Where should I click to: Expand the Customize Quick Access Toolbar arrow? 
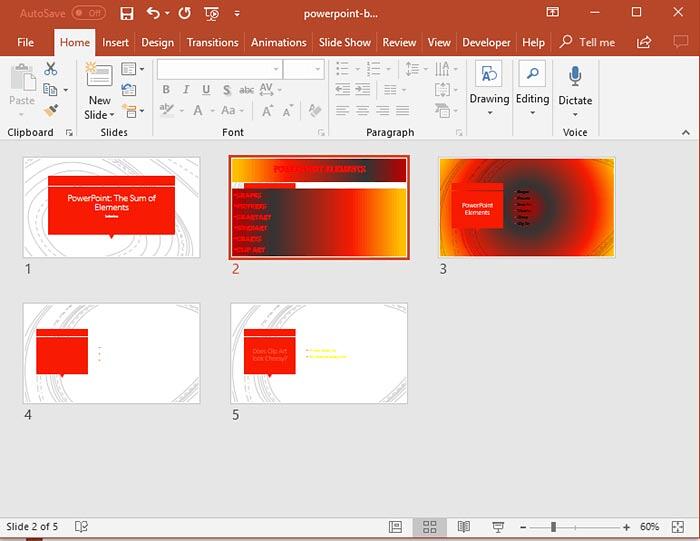point(237,14)
